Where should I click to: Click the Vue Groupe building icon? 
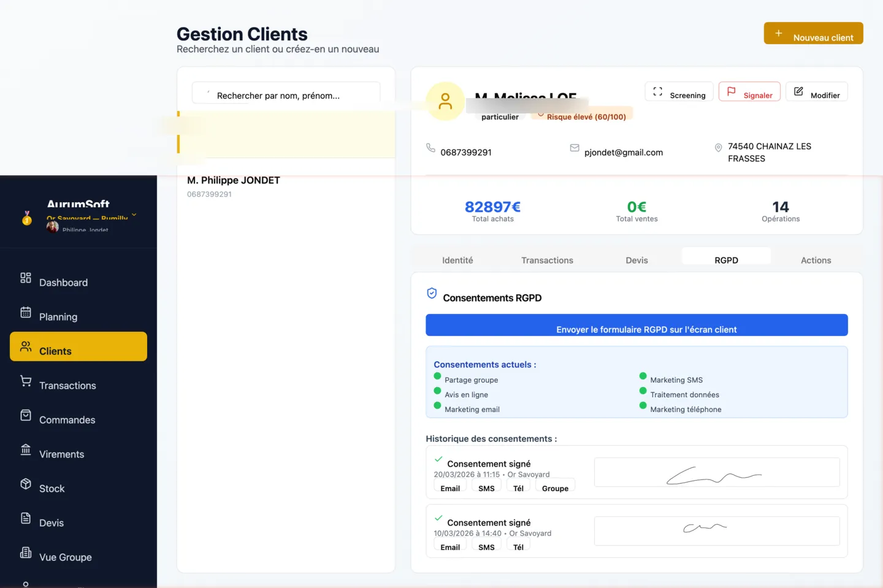coord(26,552)
